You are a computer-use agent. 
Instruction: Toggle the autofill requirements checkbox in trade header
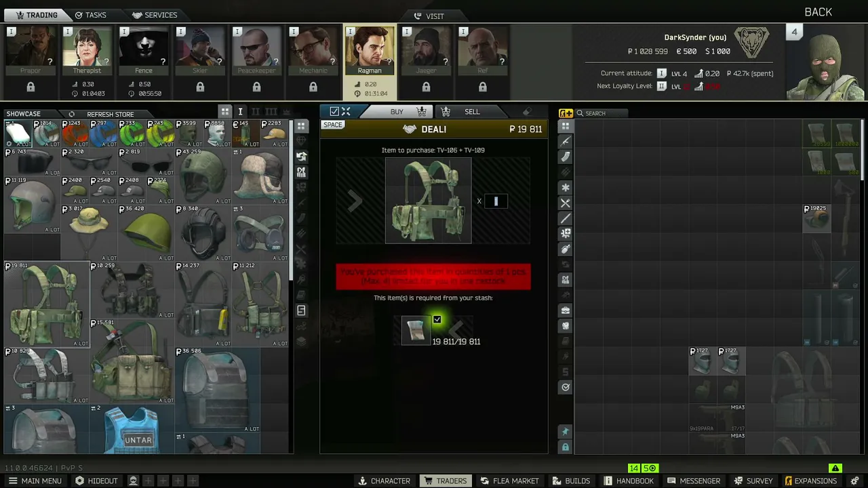(334, 112)
